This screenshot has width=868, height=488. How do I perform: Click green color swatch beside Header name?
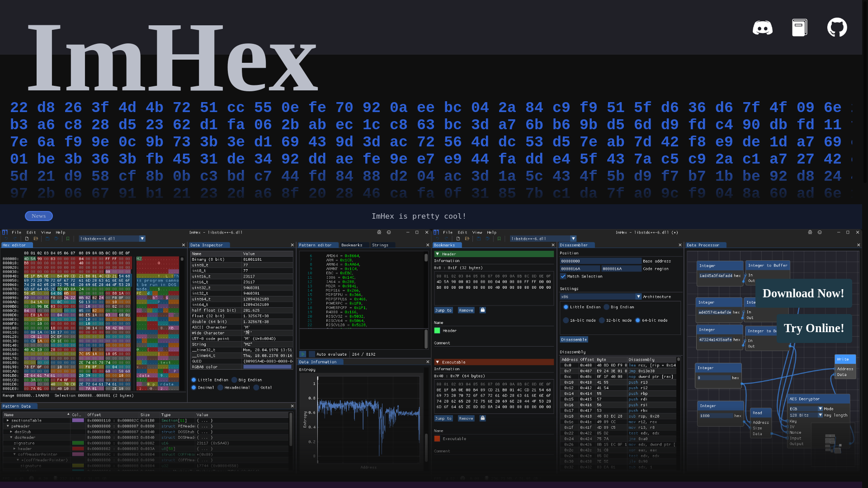point(437,330)
